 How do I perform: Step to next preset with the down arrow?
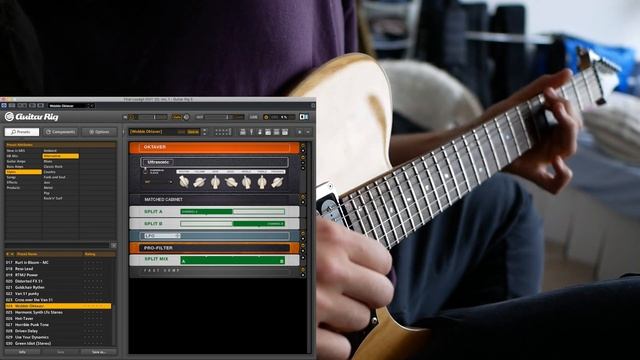pos(204,134)
